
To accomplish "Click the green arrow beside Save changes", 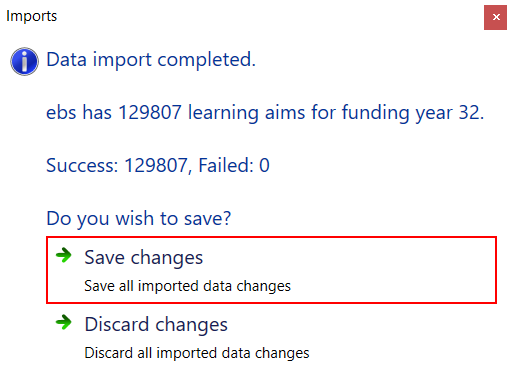I will click(64, 256).
